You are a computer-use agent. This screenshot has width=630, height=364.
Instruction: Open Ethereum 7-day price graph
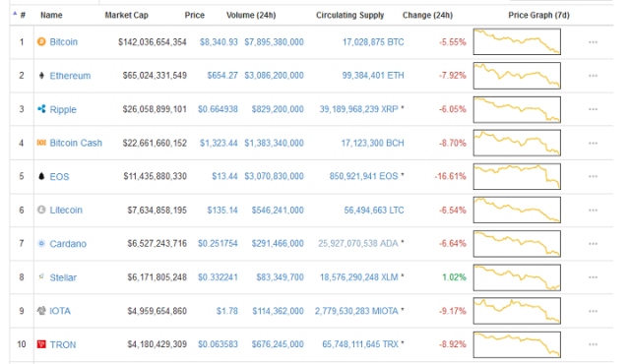(x=517, y=76)
